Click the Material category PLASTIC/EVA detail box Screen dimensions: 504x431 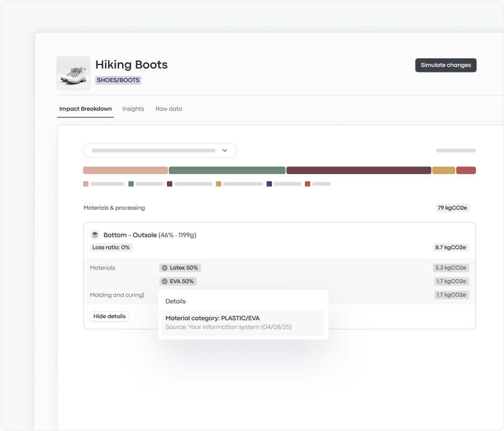(243, 322)
